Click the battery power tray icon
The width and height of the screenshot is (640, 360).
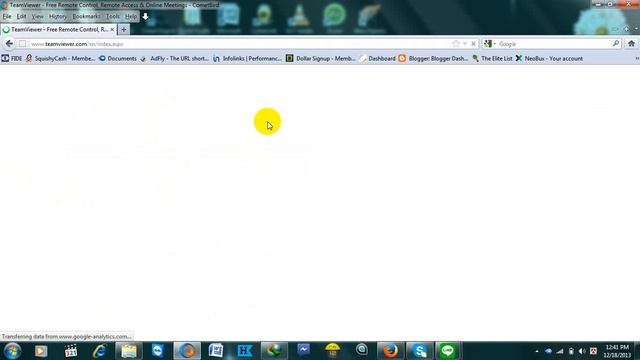coord(571,351)
